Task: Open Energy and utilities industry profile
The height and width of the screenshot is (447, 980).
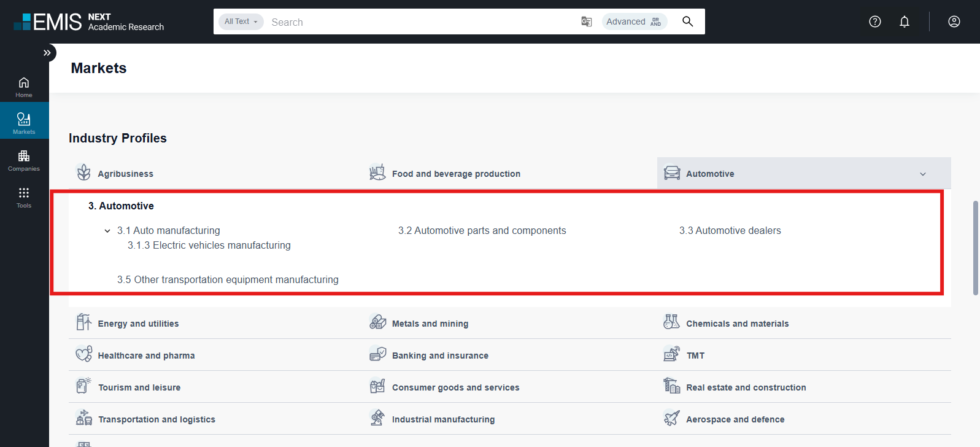Action: click(138, 324)
